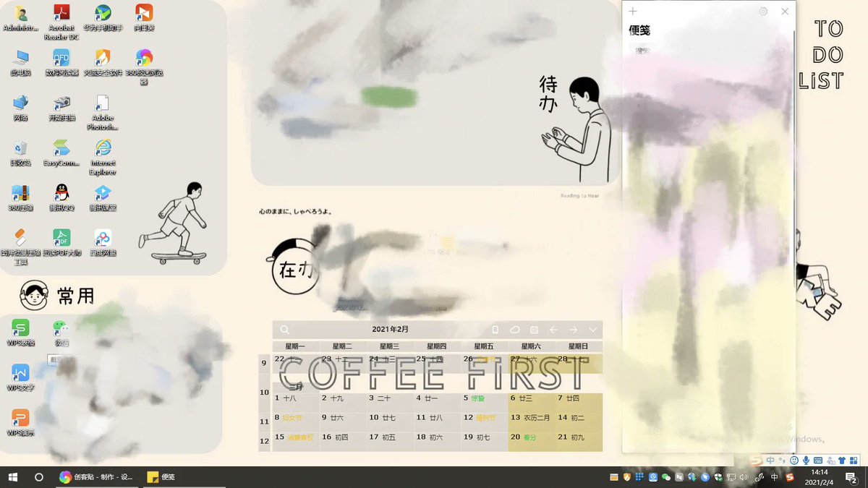This screenshot has width=868, height=488.
Task: Open the toolbox grid icon on Sogou toolbar
Action: click(854, 460)
